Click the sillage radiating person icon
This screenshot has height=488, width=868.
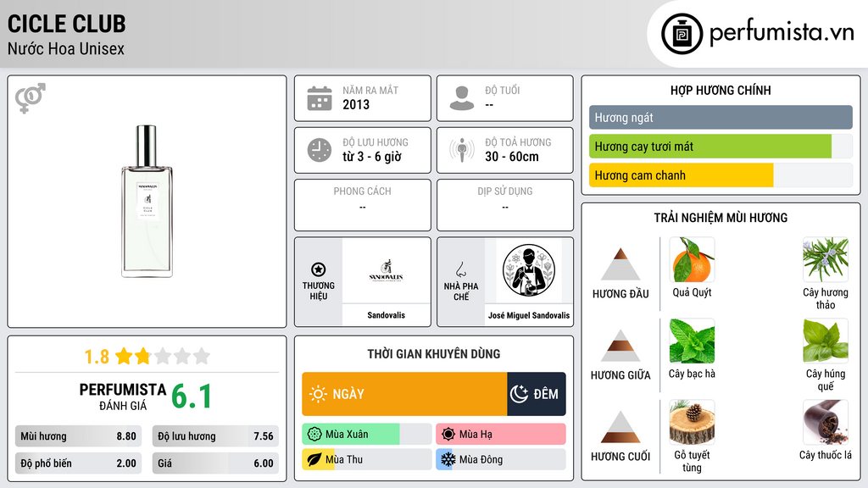(x=462, y=150)
